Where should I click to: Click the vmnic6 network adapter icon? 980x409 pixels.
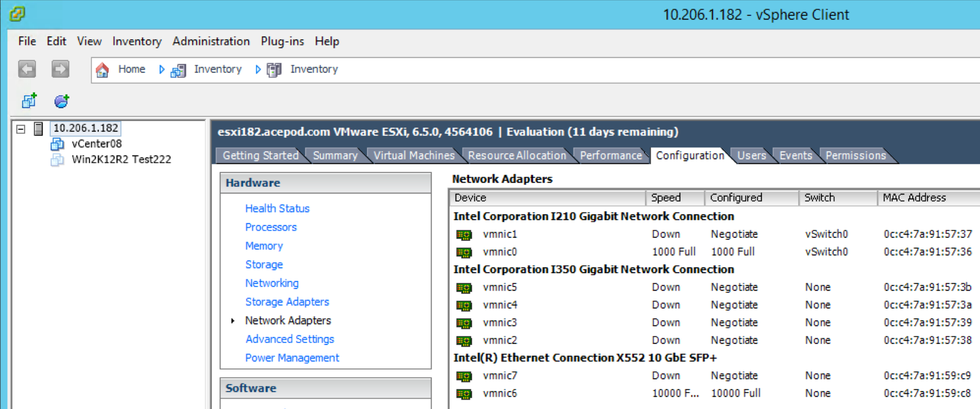[x=464, y=394]
